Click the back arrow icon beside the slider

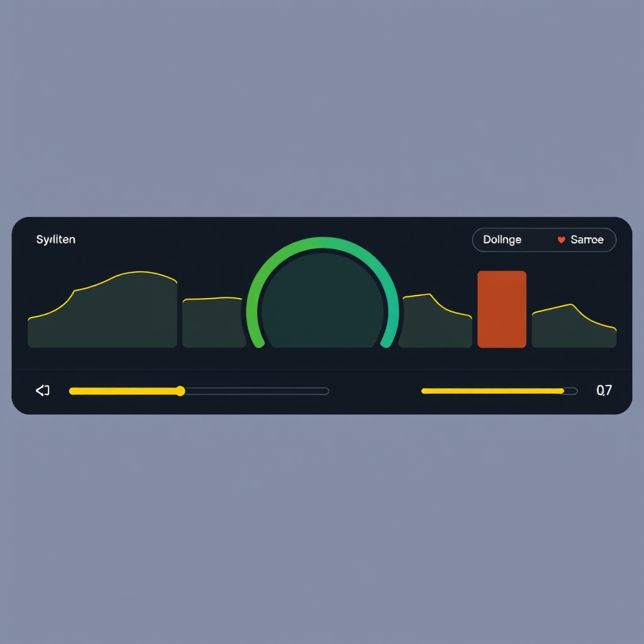click(x=42, y=391)
